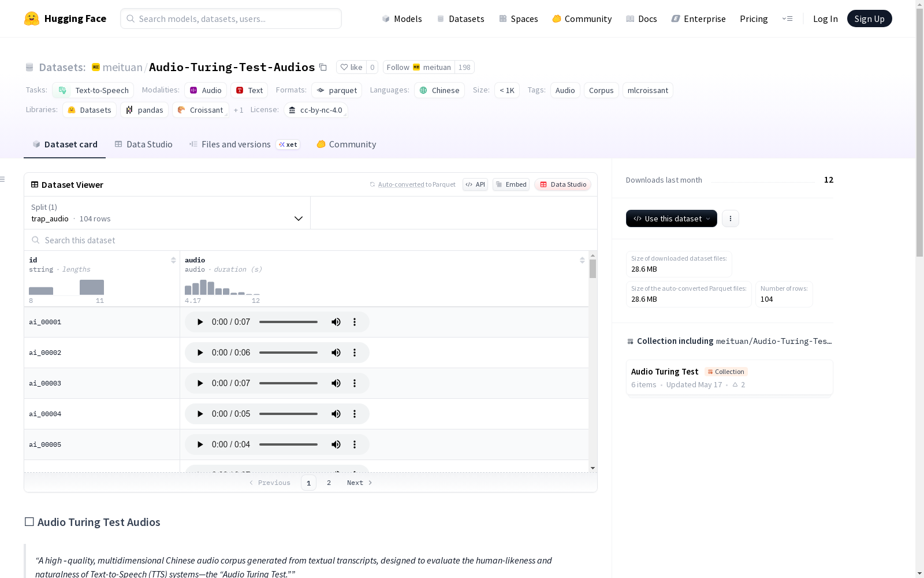Mute the ai_00002 audio player
Viewport: 924px width, 578px height.
(336, 353)
